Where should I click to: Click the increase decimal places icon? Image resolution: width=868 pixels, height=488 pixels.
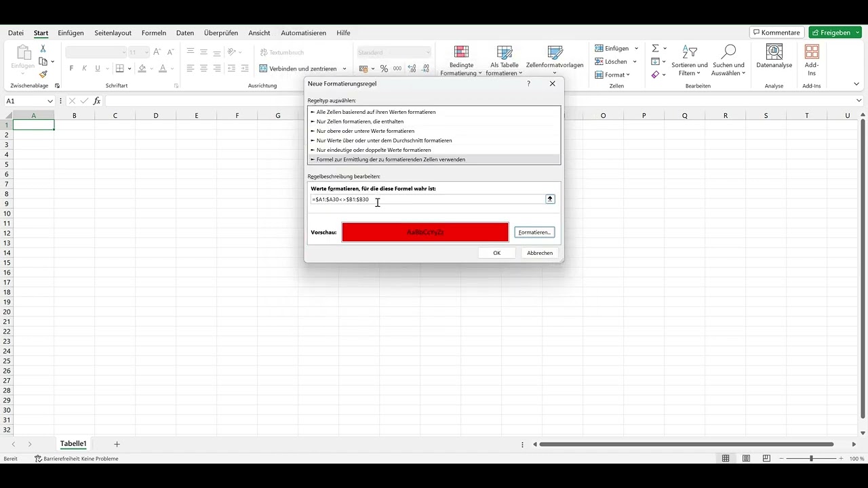pyautogui.click(x=412, y=68)
